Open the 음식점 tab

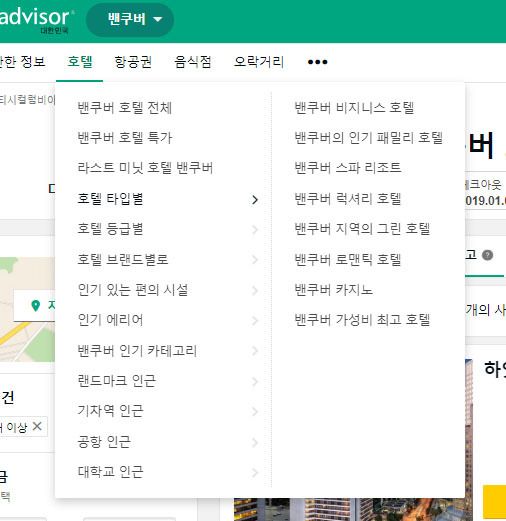tap(193, 62)
